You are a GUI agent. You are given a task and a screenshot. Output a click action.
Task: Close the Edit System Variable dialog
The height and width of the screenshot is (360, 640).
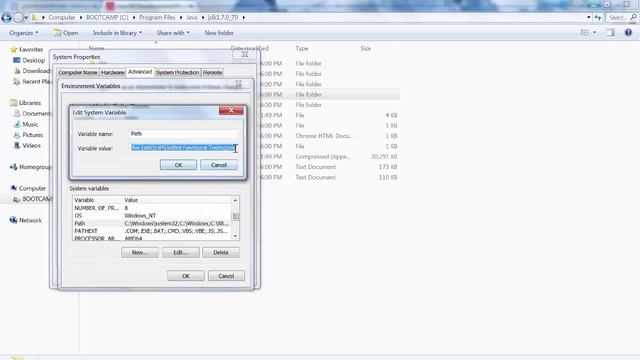231,110
